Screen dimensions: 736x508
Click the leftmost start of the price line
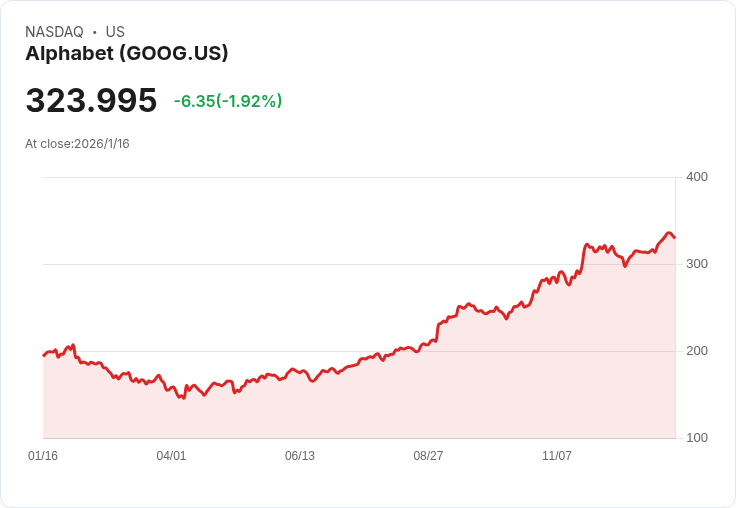(x=43, y=355)
